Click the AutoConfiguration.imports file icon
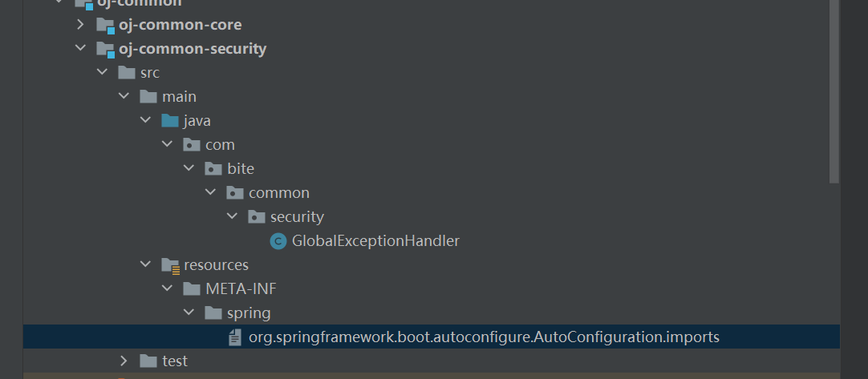The image size is (868, 379). tap(235, 337)
